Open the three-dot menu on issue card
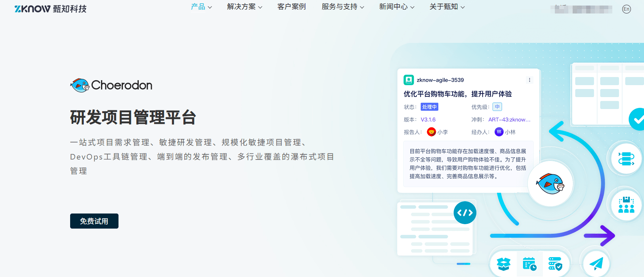644x277 pixels. (529, 80)
